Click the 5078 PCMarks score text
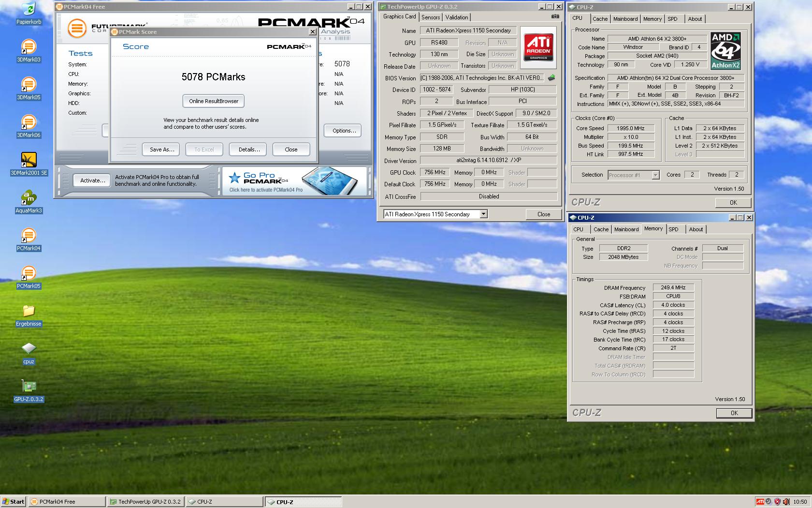 pos(213,77)
